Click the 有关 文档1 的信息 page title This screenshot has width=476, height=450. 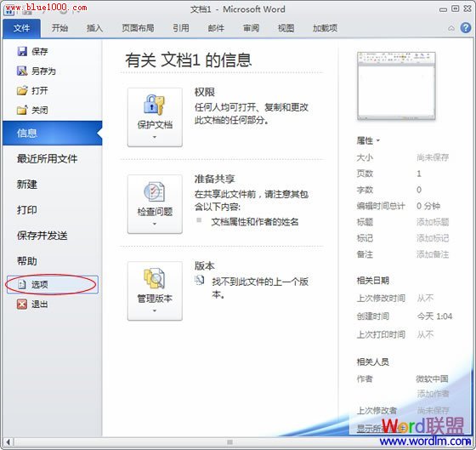click(x=188, y=60)
